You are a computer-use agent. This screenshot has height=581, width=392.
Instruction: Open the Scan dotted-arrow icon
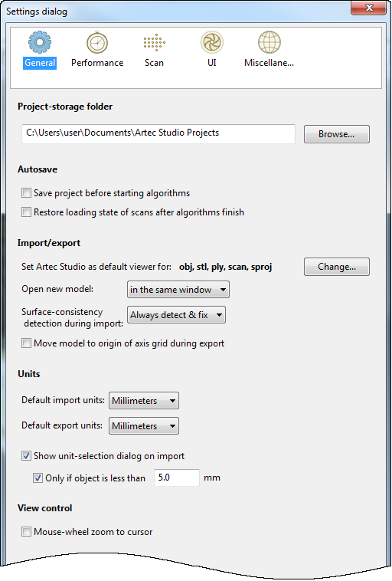pyautogui.click(x=155, y=42)
